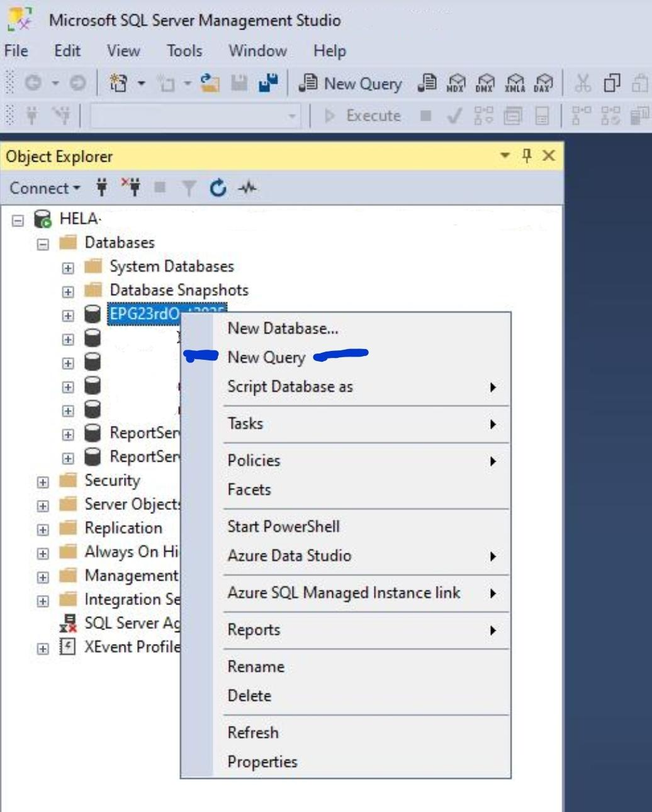Click the MDX query icon
652x812 pixels.
pyautogui.click(x=456, y=83)
